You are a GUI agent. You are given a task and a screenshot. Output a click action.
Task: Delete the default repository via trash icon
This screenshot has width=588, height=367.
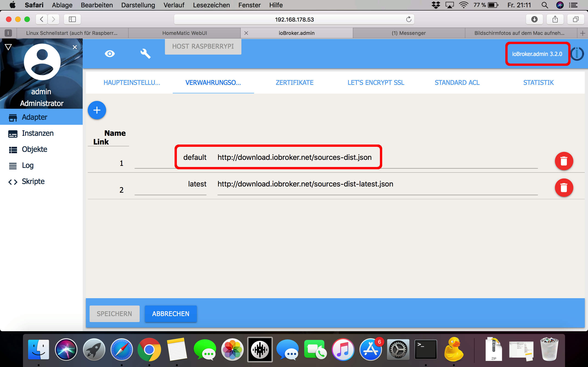click(564, 161)
